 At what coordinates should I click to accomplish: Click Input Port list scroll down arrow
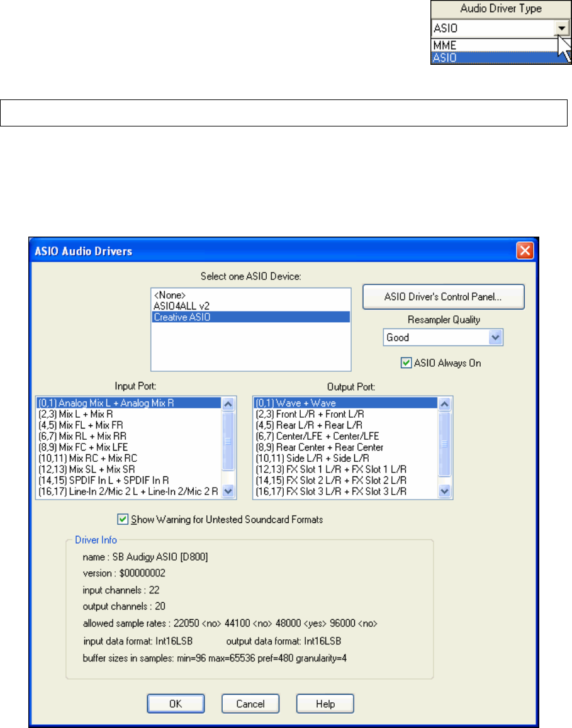228,491
